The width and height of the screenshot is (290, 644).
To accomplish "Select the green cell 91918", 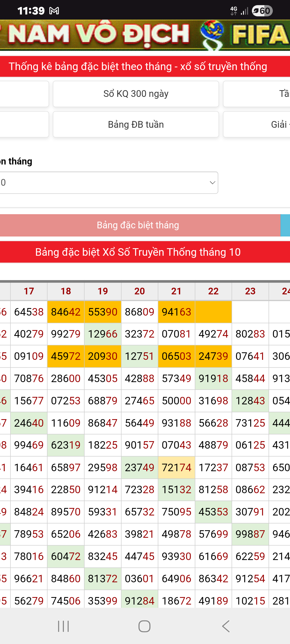I will pos(213,379).
